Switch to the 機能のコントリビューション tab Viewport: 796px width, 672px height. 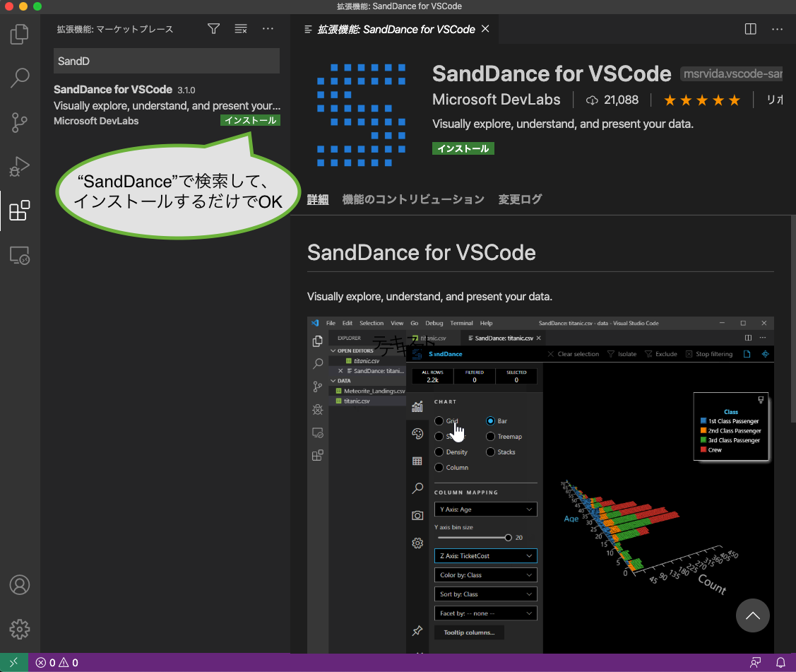pos(413,199)
